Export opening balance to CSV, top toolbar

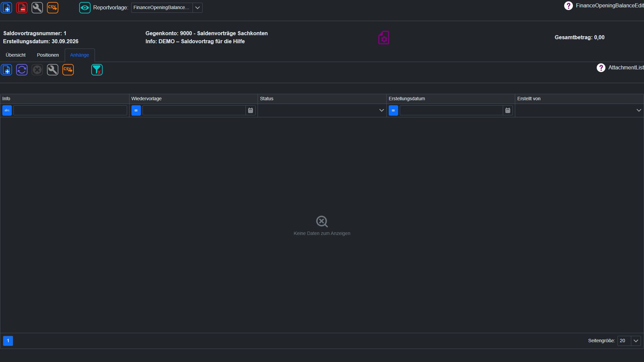tap(53, 7)
